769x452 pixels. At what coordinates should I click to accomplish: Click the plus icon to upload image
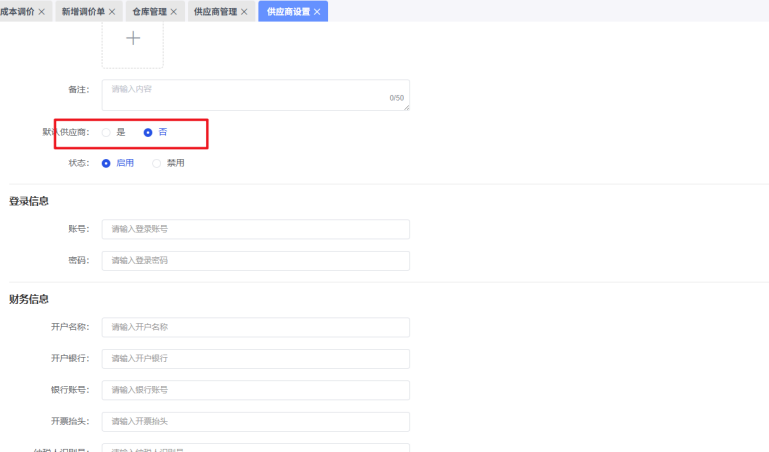coord(133,38)
